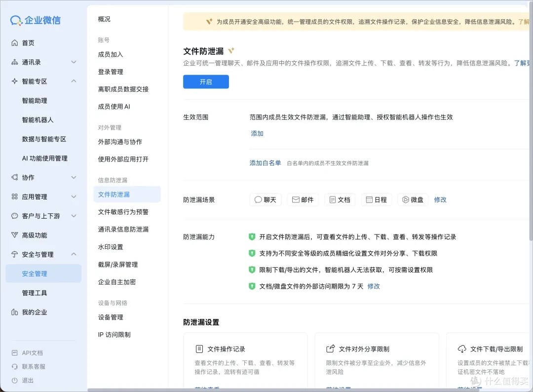This screenshot has height=392, width=533.
Task: Open AI 功能使用管理
Action: (x=45, y=158)
